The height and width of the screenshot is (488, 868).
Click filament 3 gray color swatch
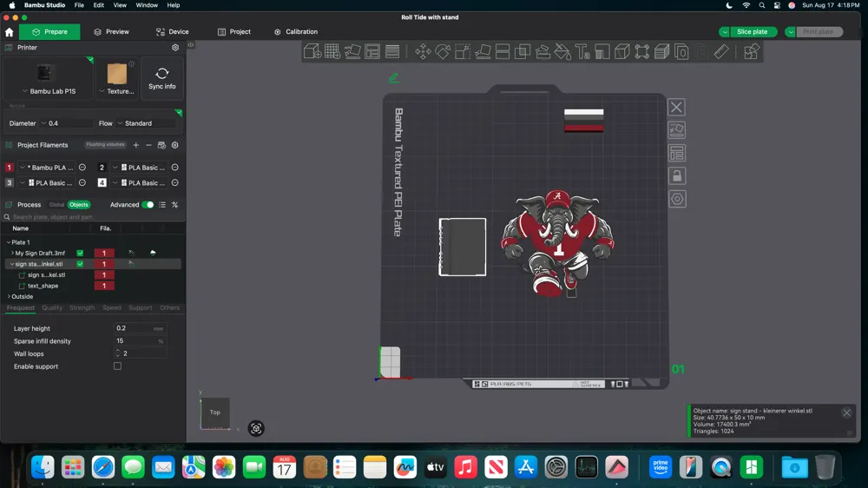pyautogui.click(x=9, y=183)
